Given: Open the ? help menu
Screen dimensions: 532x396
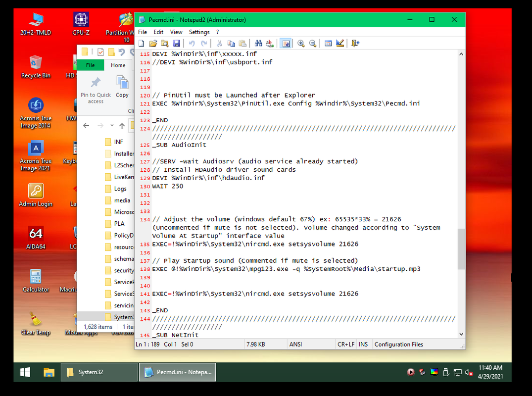Looking at the screenshot, I should (x=217, y=32).
